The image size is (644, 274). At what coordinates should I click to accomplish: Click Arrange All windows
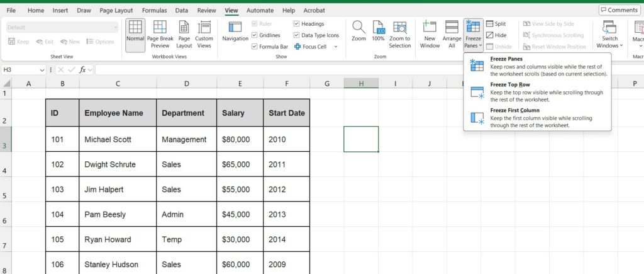[x=452, y=35]
